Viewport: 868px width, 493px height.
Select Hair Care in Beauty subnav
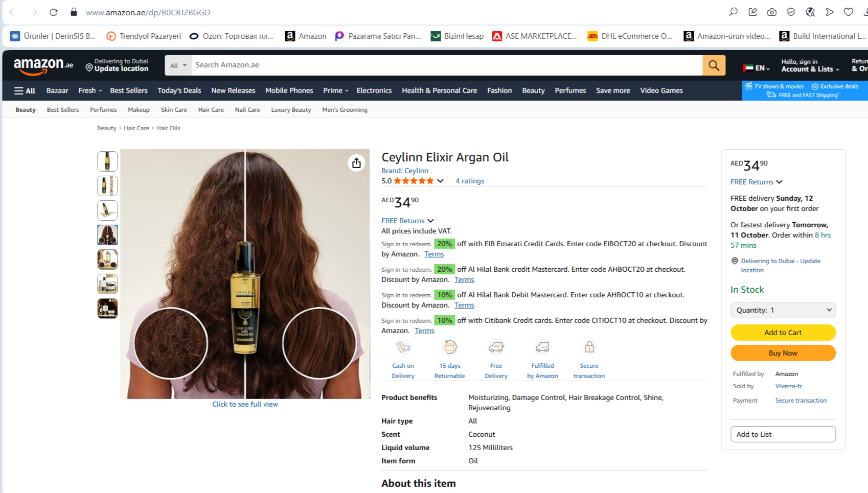point(211,110)
